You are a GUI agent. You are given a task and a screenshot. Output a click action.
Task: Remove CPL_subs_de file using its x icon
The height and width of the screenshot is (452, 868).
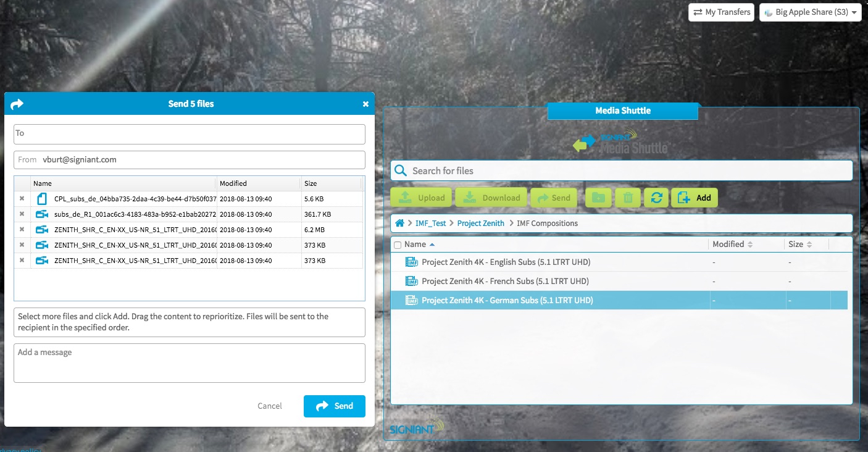pyautogui.click(x=22, y=199)
